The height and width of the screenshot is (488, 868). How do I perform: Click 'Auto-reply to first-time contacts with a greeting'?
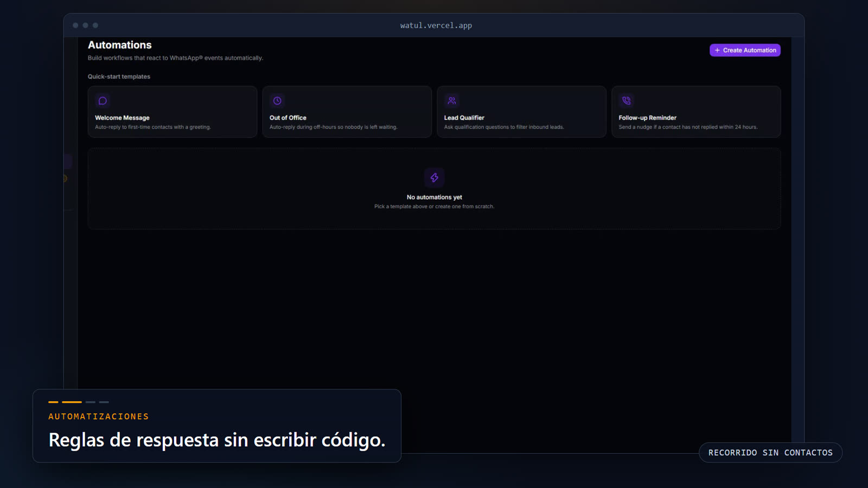(x=153, y=127)
